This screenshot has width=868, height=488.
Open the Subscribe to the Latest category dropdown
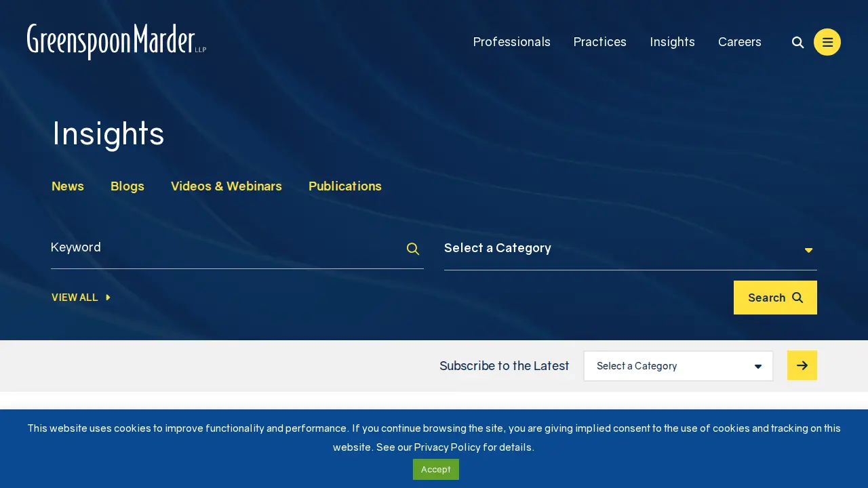[678, 366]
